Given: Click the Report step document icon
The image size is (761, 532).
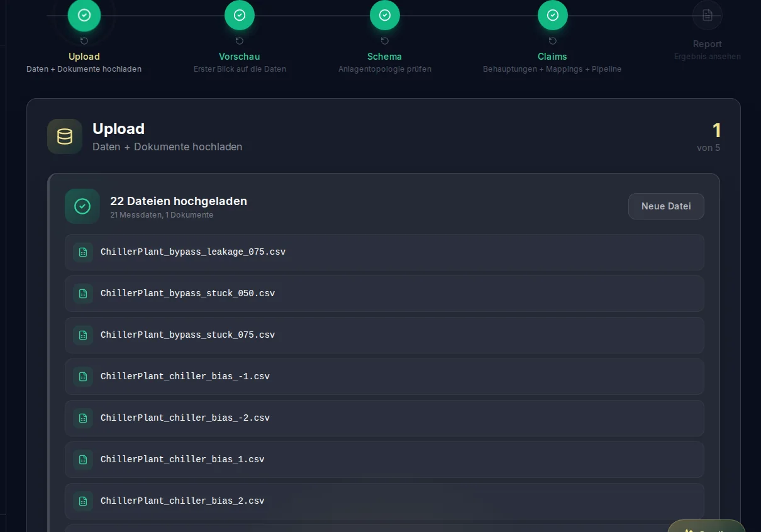Looking at the screenshot, I should (x=708, y=15).
